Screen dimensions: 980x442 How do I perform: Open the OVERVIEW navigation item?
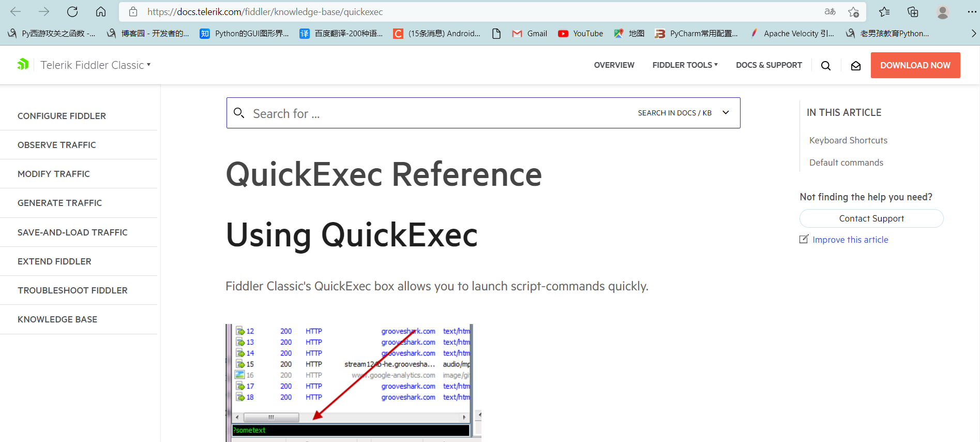tap(614, 65)
